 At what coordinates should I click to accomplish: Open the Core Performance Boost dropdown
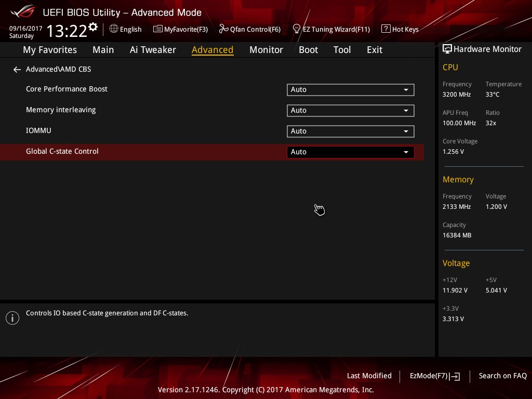pyautogui.click(x=351, y=89)
